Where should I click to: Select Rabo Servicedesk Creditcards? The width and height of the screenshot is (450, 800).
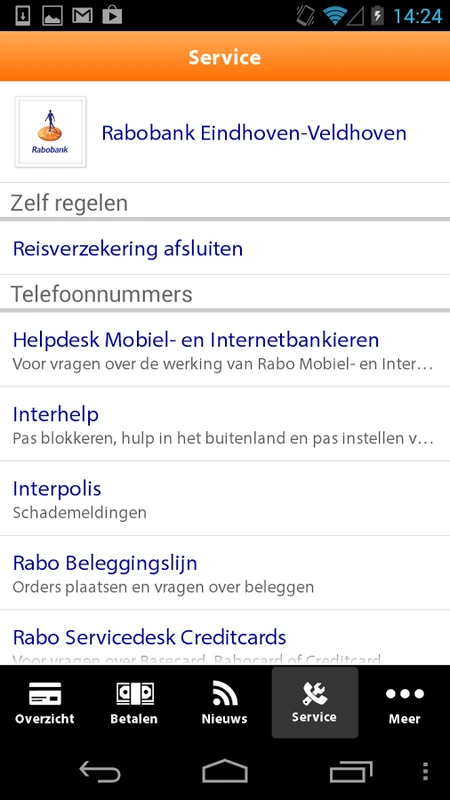coord(225,638)
